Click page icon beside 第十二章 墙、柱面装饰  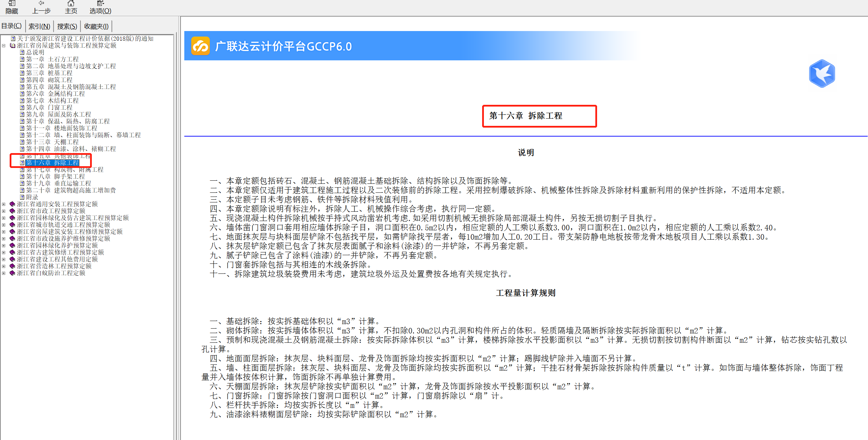point(22,135)
